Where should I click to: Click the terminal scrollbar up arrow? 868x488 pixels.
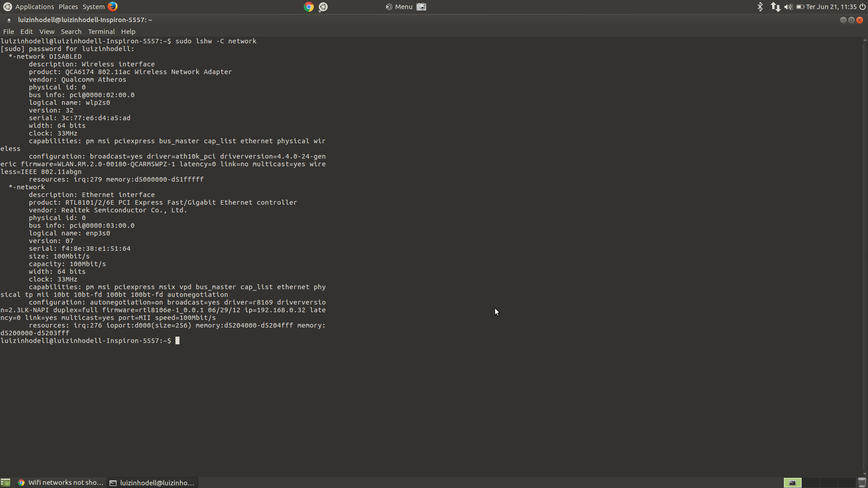click(865, 40)
